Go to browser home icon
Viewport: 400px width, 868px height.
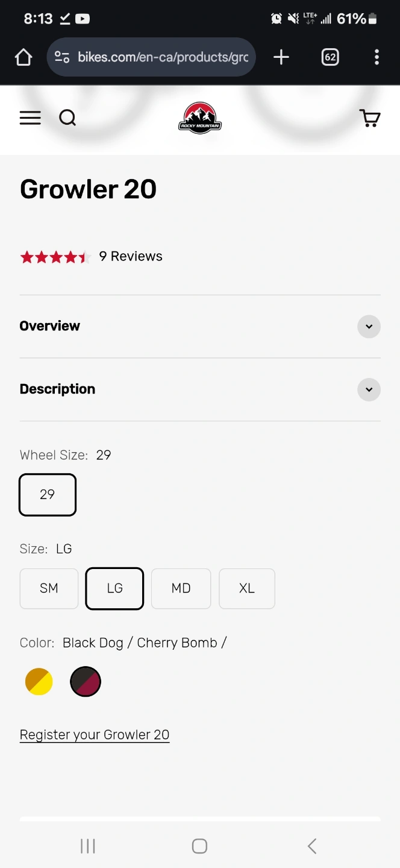23,57
